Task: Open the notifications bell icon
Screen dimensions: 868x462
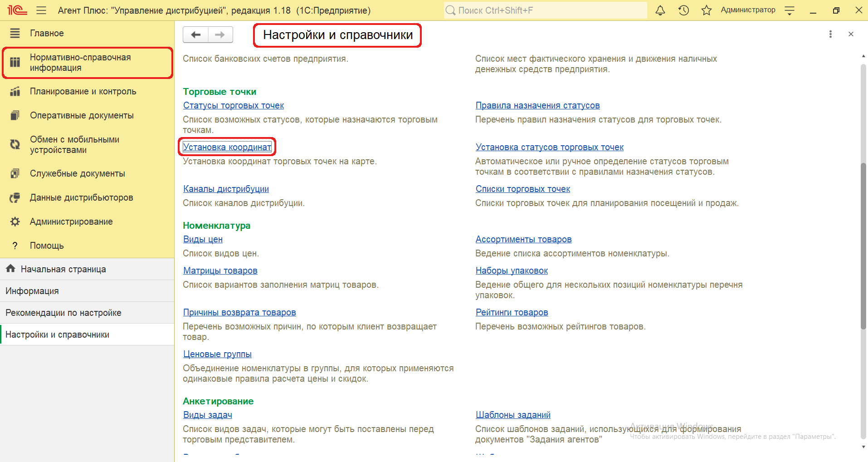Action: (x=660, y=10)
